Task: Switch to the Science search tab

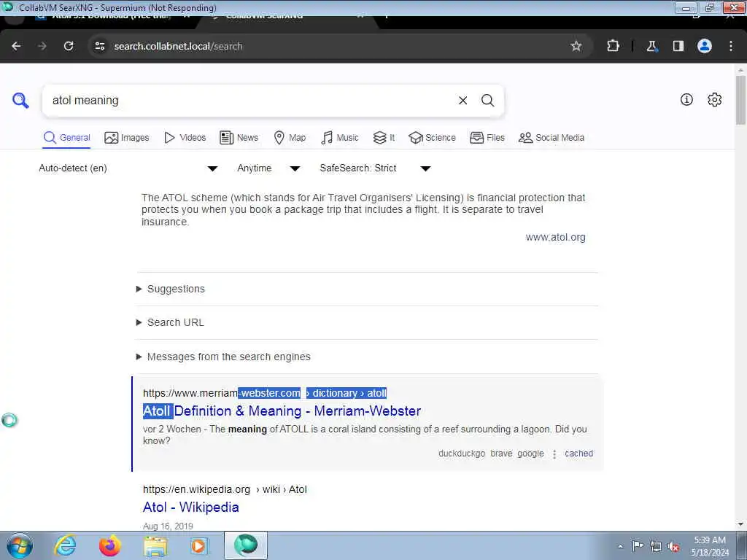Action: click(x=432, y=138)
